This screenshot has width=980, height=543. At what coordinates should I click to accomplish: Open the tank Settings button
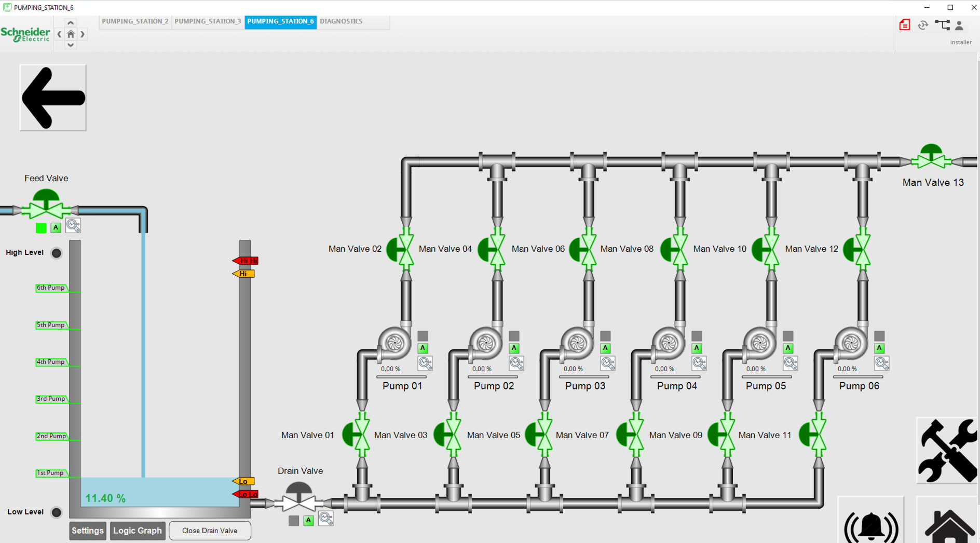(88, 531)
